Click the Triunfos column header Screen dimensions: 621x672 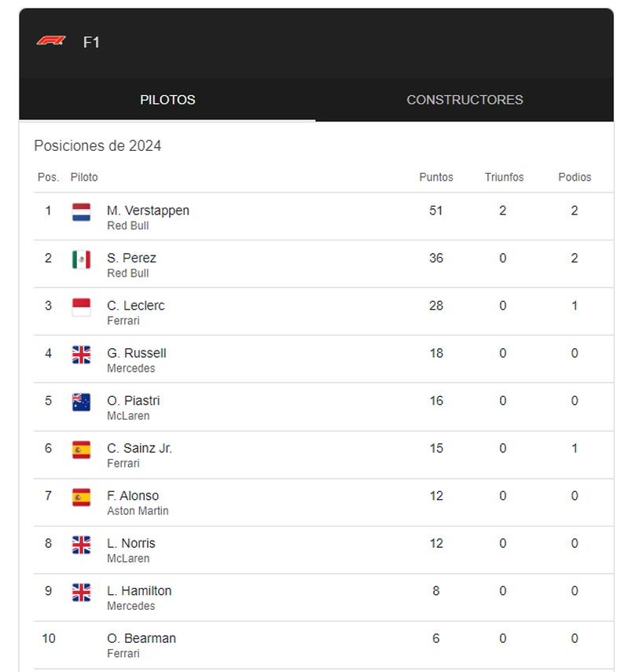504,177
